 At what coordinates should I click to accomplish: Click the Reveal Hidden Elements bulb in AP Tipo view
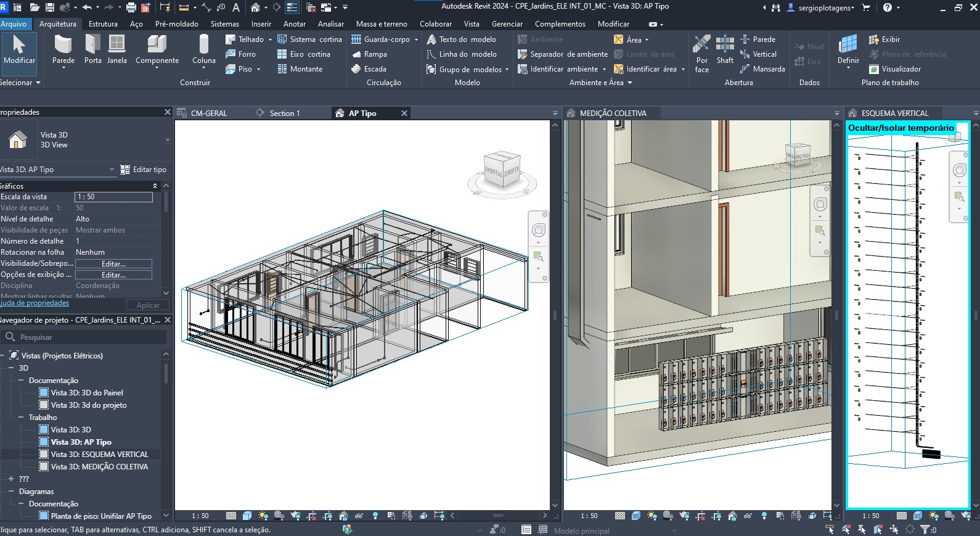[375, 516]
